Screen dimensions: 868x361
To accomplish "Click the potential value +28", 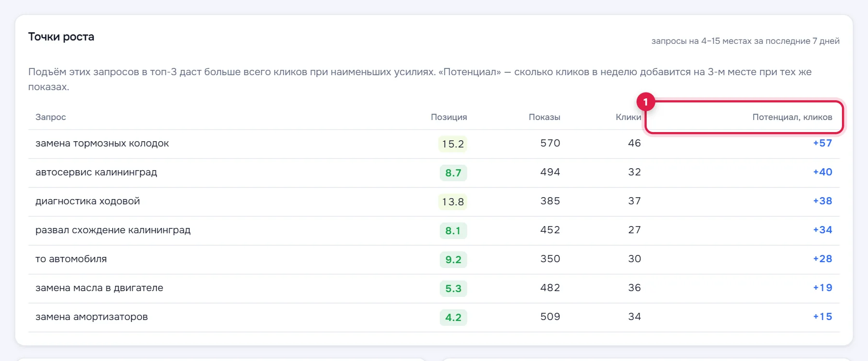I will pos(823,259).
